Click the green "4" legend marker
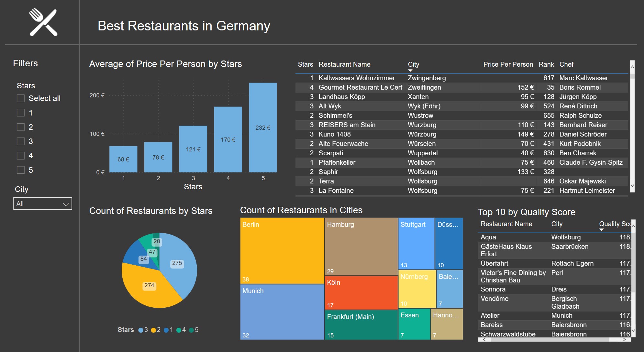Image resolution: width=644 pixels, height=352 pixels. click(179, 330)
